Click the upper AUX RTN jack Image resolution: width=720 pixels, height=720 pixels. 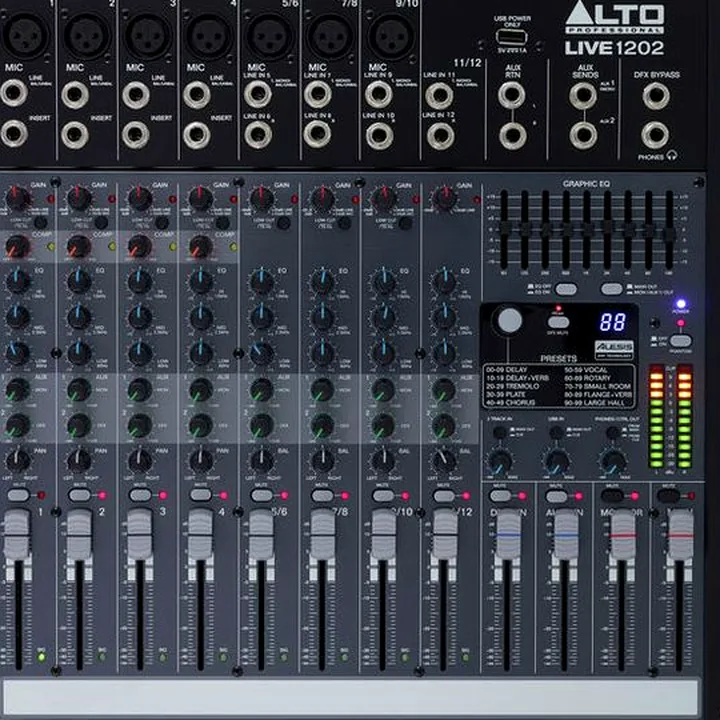(512, 95)
